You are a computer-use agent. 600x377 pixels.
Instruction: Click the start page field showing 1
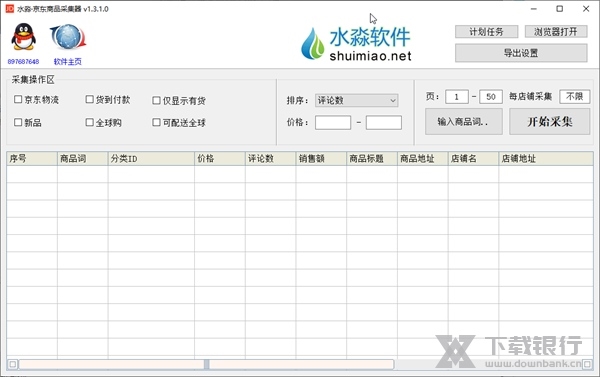click(457, 97)
